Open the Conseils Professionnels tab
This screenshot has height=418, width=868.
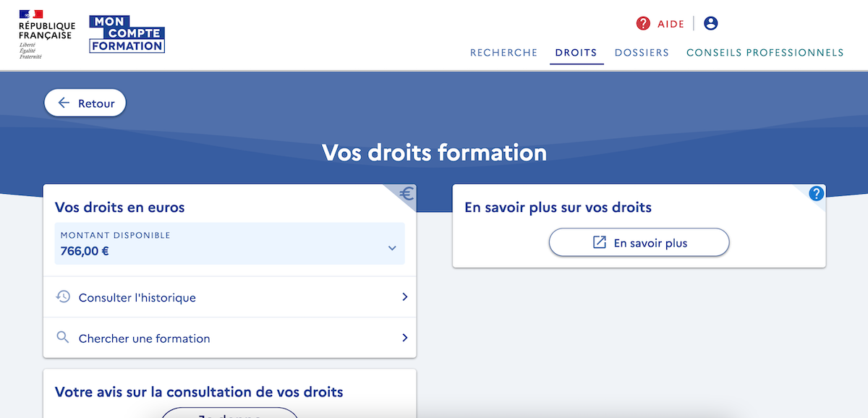coord(765,53)
